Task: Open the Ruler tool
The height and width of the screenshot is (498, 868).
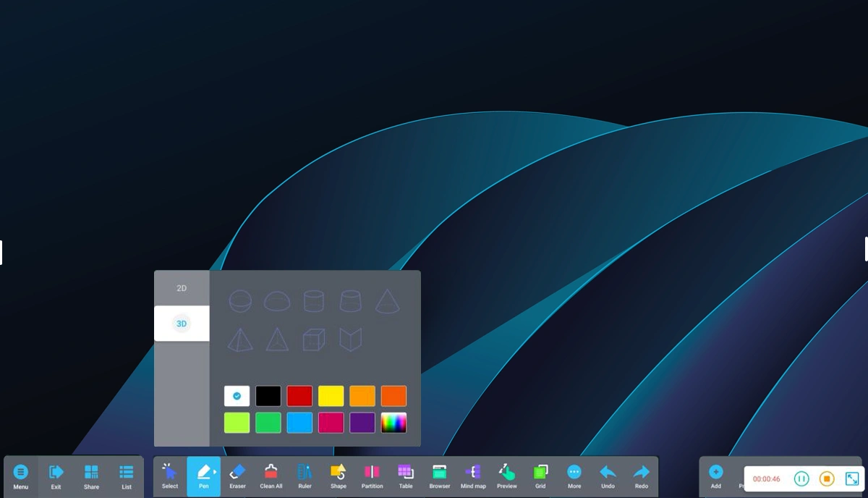Action: (305, 476)
